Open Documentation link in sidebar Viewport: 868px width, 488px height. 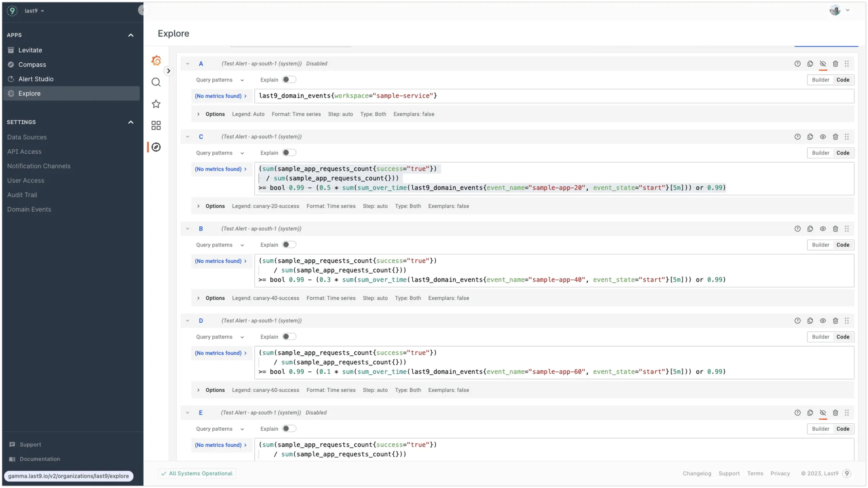39,459
